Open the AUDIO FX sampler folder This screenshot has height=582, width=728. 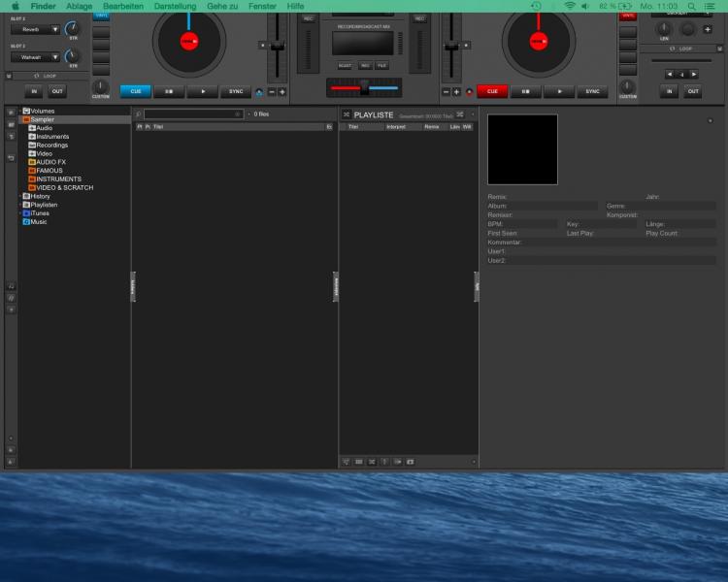tap(50, 162)
